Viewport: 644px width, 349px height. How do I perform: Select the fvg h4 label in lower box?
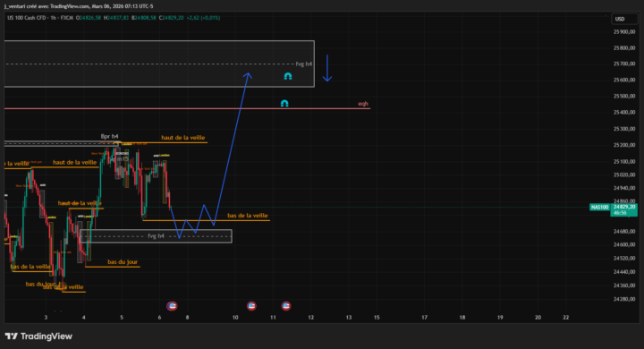156,236
